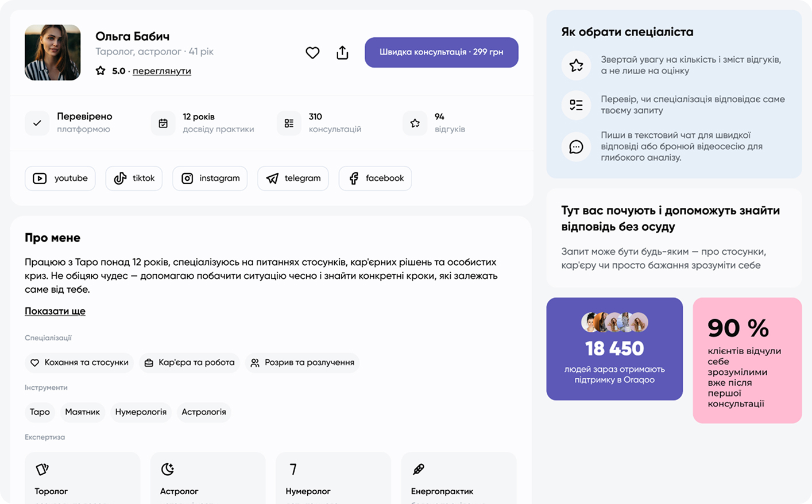Screen dimensions: 812x504
Task: Click the star icon for 94 відгуків
Action: coord(415,123)
